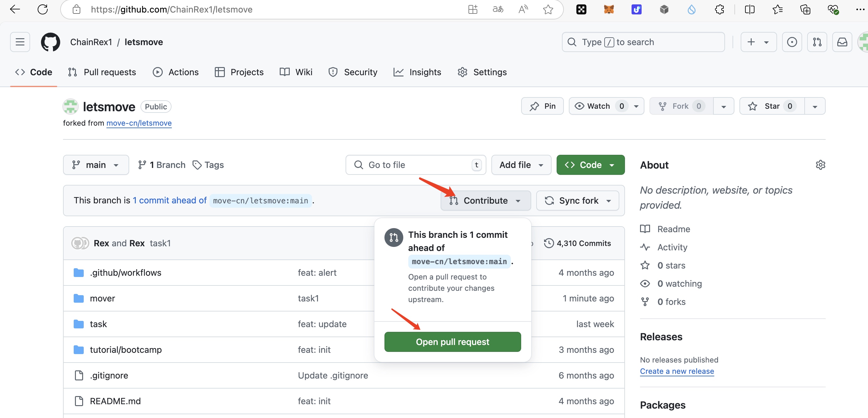Image resolution: width=868 pixels, height=418 pixels.
Task: Open the move-cn/letsmove upstream link
Action: (139, 123)
